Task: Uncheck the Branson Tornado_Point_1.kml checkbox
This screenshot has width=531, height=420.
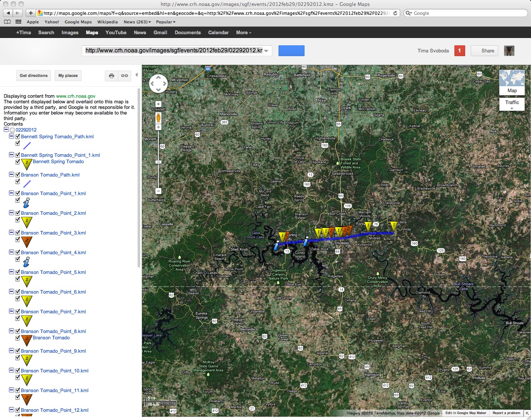Action: 17,193
